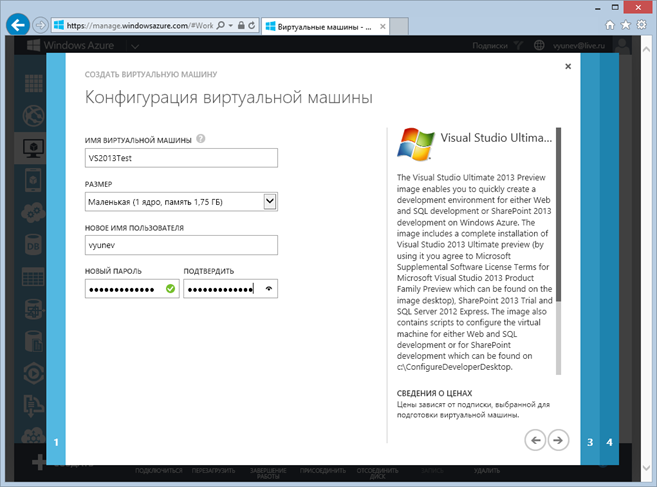657x487 pixels.
Task: Close the Виртуальные машины browser tab
Action: click(x=383, y=26)
